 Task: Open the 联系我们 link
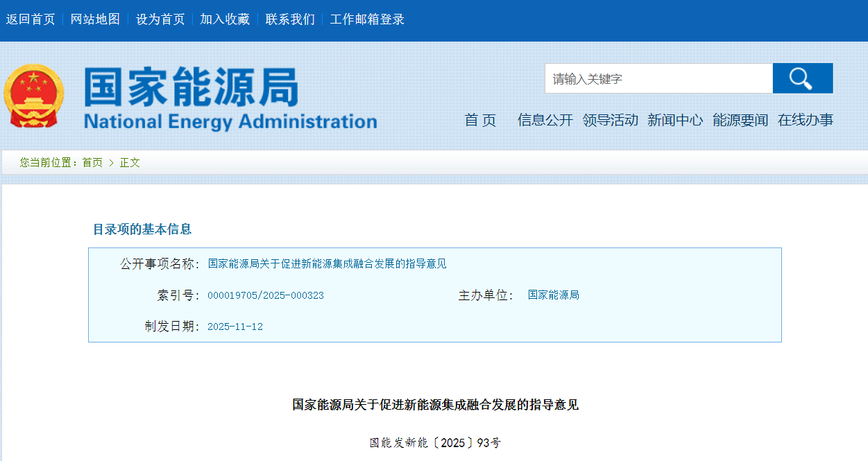[290, 19]
